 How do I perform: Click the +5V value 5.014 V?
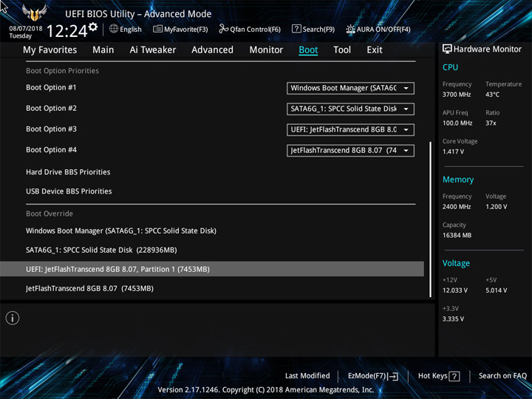pyautogui.click(x=496, y=290)
